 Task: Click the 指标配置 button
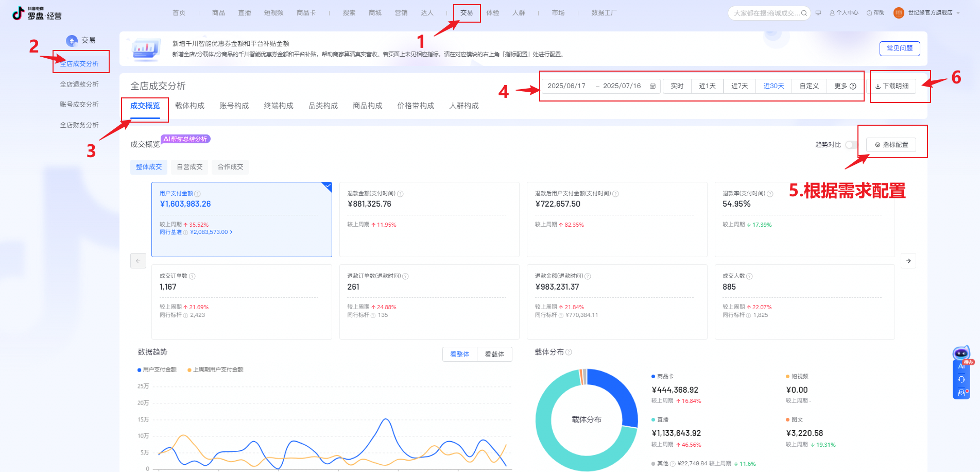coord(891,145)
